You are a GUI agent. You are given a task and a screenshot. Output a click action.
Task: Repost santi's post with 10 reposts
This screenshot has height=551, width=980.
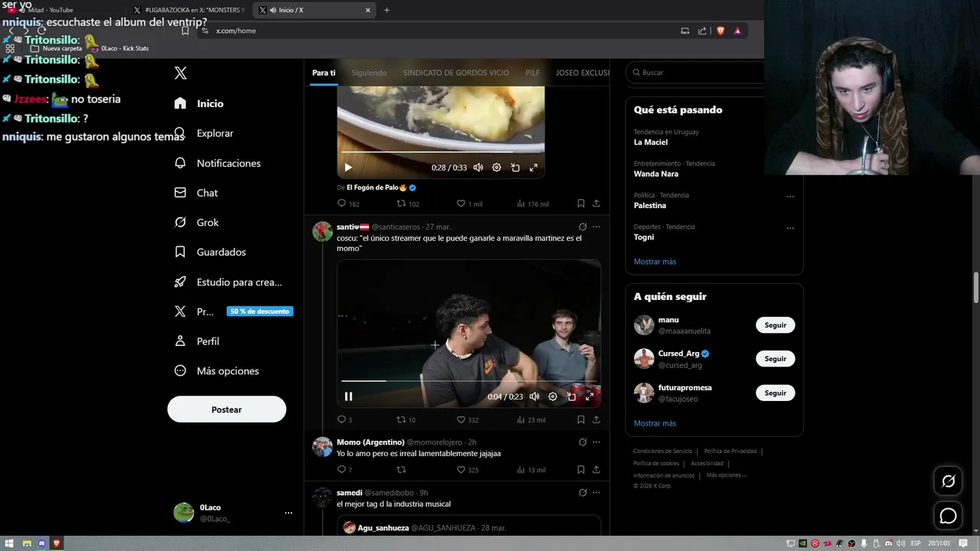(406, 419)
